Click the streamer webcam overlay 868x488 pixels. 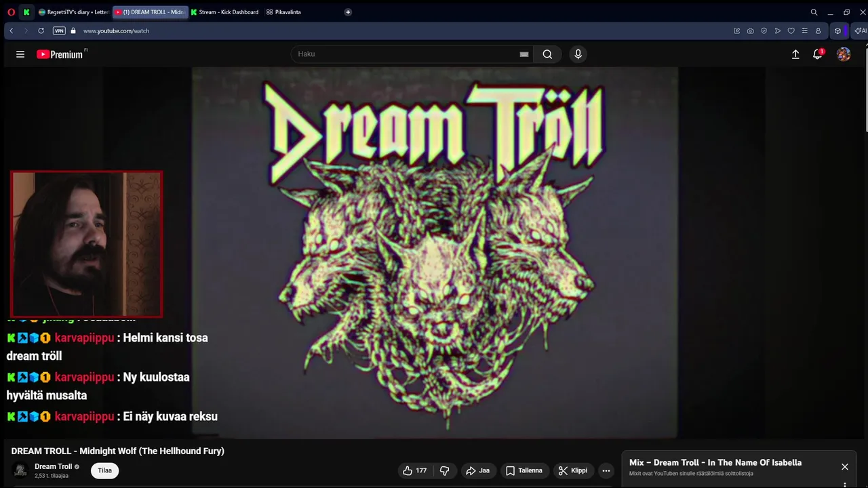click(x=86, y=244)
